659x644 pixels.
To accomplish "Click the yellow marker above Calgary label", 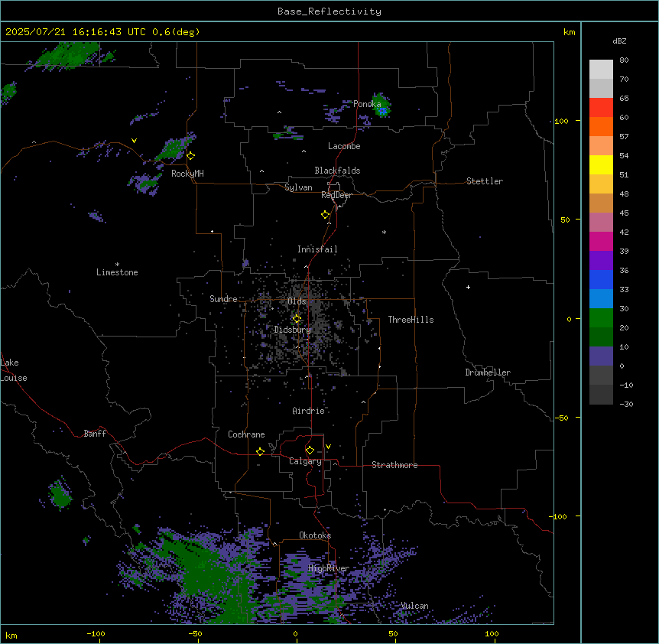I will (x=310, y=450).
